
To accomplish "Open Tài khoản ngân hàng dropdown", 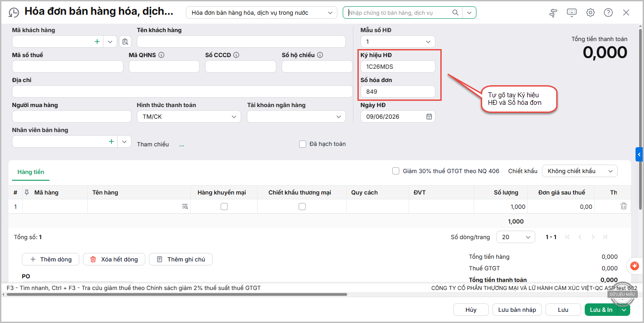I will tap(296, 116).
